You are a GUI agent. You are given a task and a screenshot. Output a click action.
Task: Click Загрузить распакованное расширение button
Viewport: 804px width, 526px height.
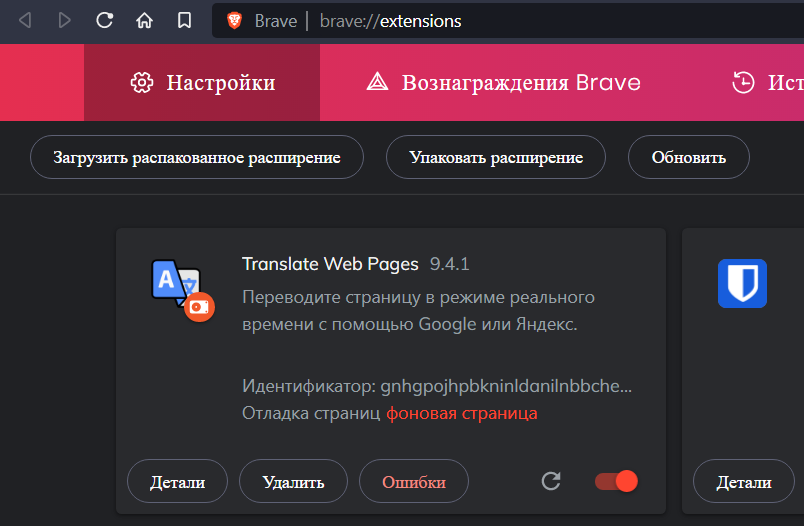[196, 157]
